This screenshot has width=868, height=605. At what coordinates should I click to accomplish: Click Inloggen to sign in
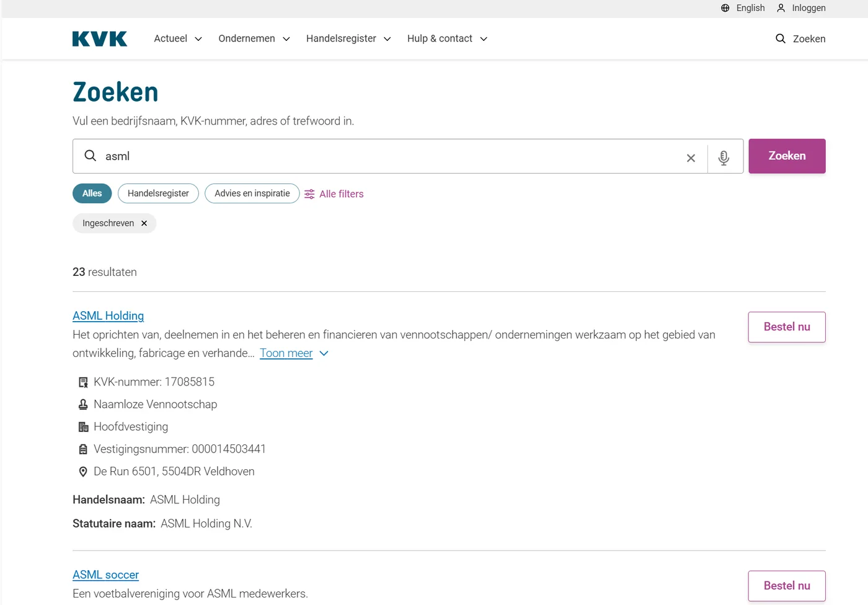point(808,8)
